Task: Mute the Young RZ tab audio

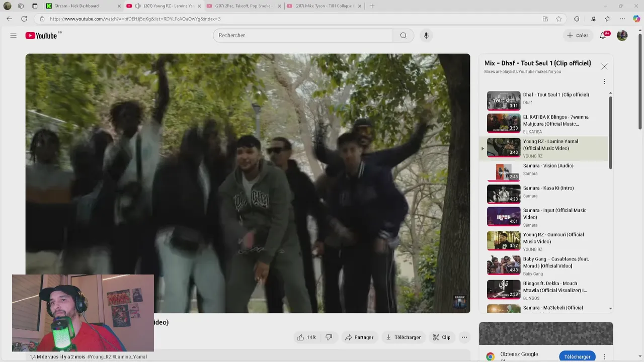Action: pyautogui.click(x=137, y=6)
